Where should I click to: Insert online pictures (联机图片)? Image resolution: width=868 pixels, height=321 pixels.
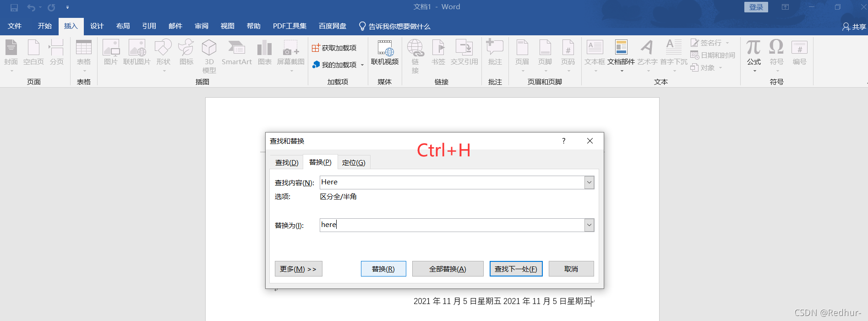[137, 53]
